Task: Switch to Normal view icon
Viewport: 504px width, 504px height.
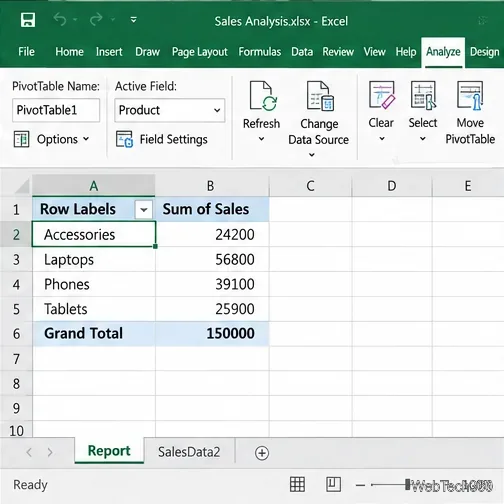Action: click(297, 484)
